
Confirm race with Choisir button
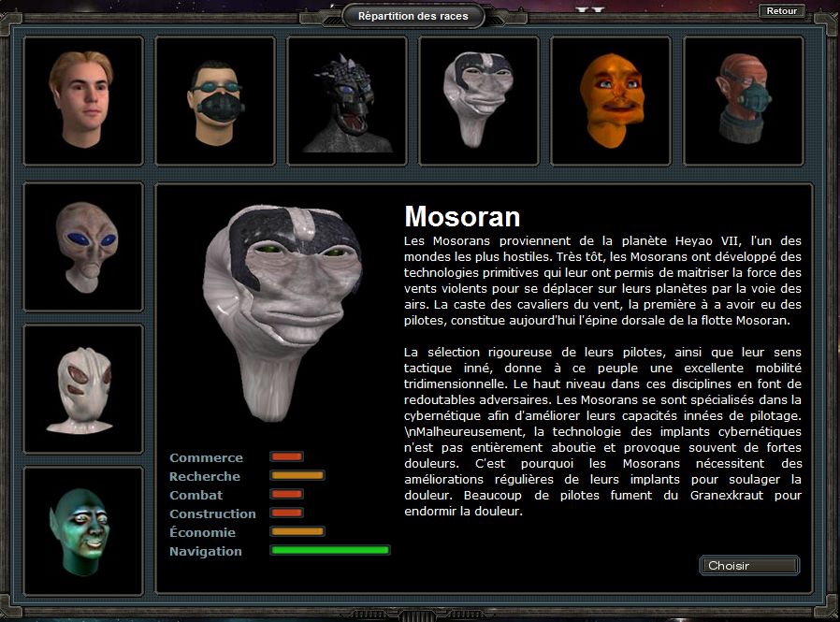click(x=749, y=565)
